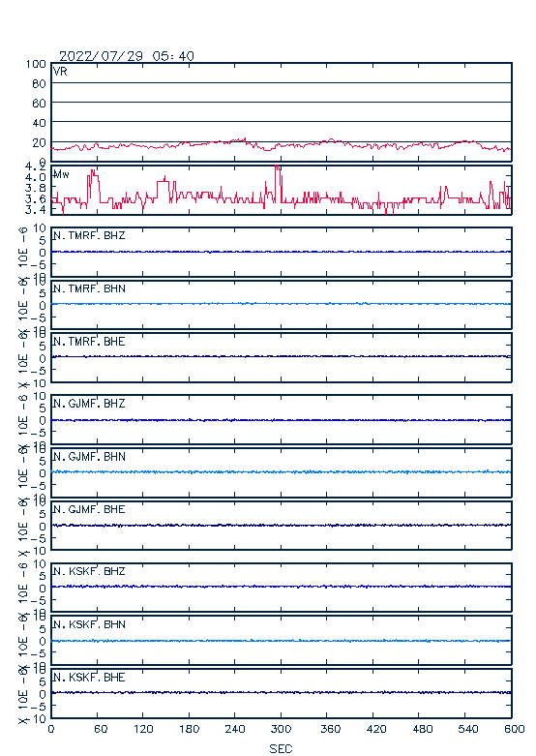Click the 40 gridline label on VR axis
536x756 pixels.
(x=39, y=123)
